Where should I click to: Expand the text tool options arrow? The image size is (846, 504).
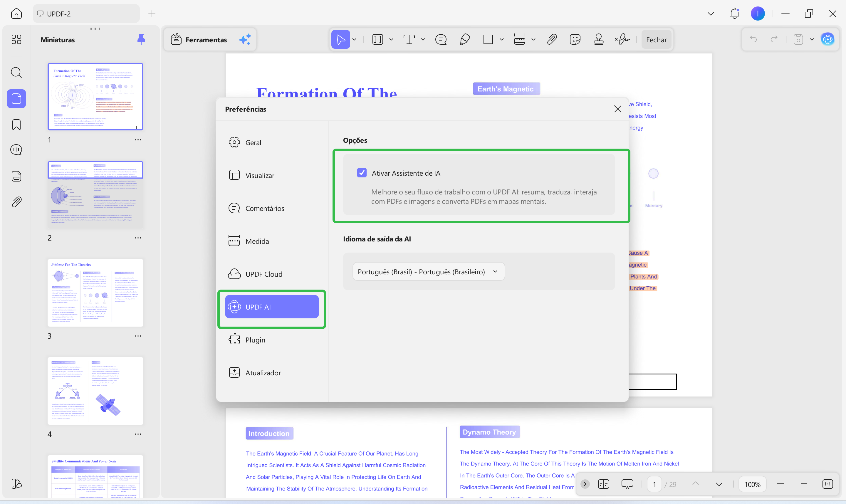point(423,39)
